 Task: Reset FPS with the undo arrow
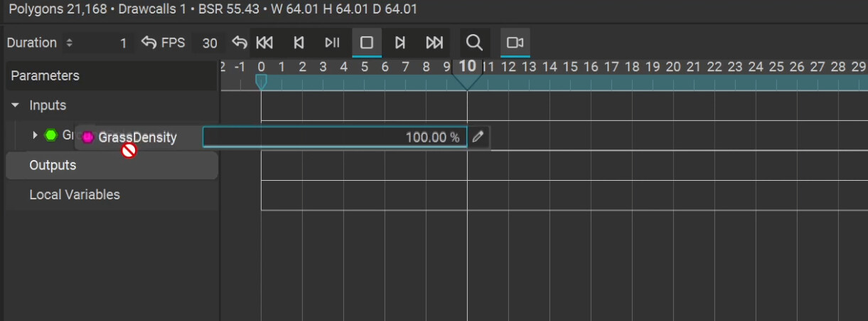pyautogui.click(x=240, y=43)
